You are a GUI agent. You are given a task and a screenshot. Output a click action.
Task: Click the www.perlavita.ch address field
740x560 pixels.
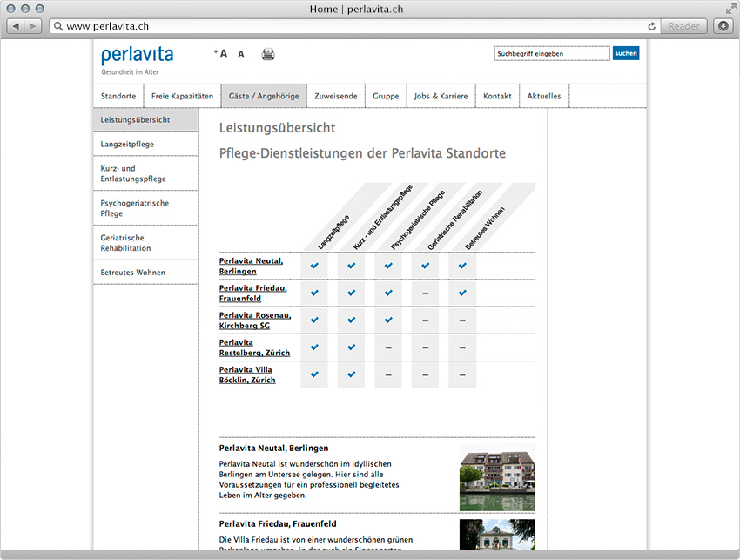(x=354, y=26)
